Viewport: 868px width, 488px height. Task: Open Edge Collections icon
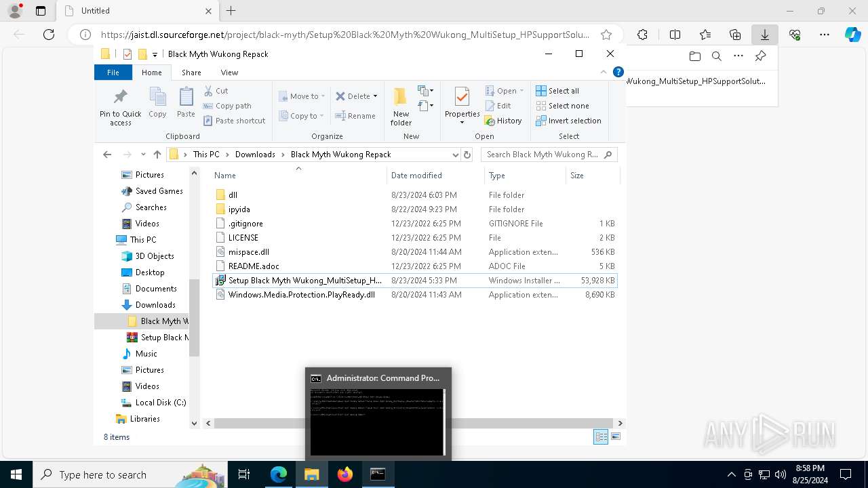pyautogui.click(x=735, y=35)
